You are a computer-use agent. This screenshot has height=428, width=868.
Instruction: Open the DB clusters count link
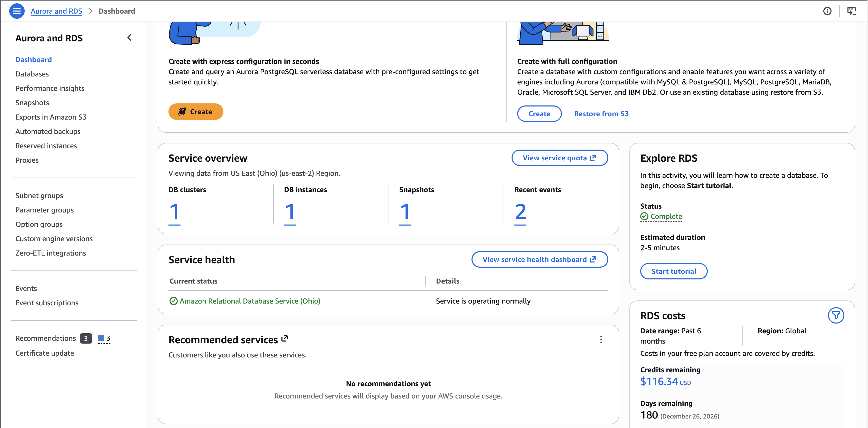click(174, 212)
